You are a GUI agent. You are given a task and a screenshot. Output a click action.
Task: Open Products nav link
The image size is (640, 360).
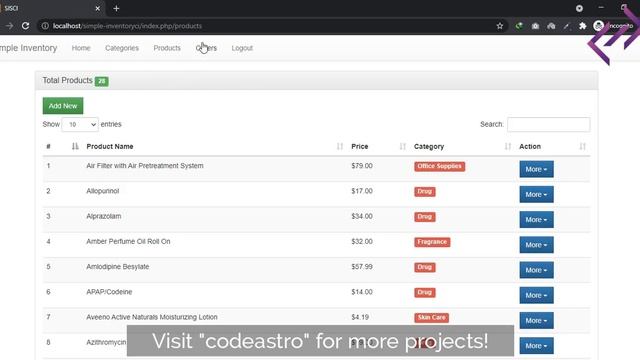pos(167,48)
